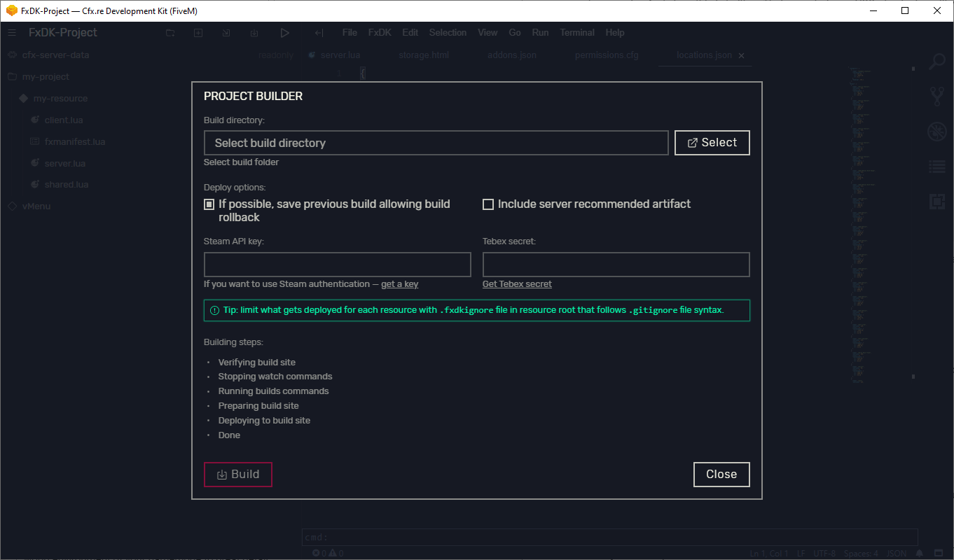
Task: Expand the vMenu item in project tree
Action: point(36,206)
